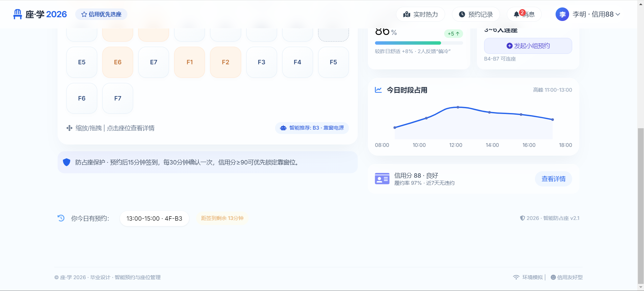Image resolution: width=644 pixels, height=291 pixels.
Task: Click the 信用分 ID card icon
Action: [x=382, y=179]
